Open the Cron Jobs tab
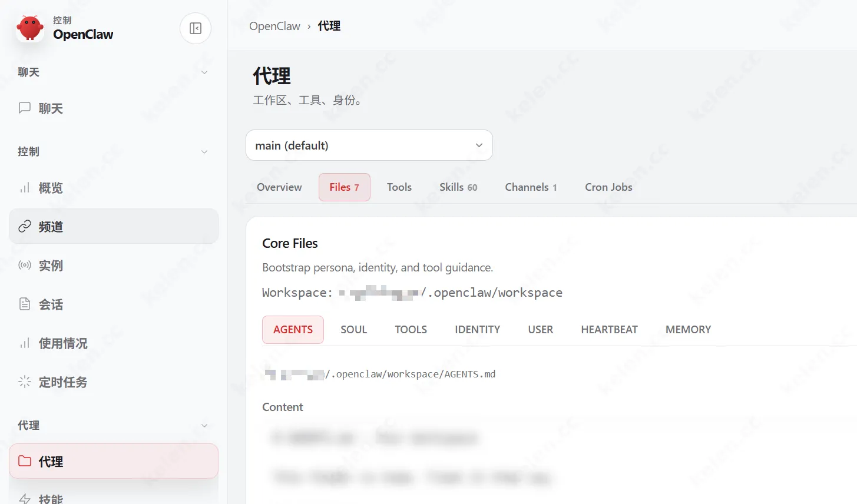The image size is (857, 504). pos(608,187)
